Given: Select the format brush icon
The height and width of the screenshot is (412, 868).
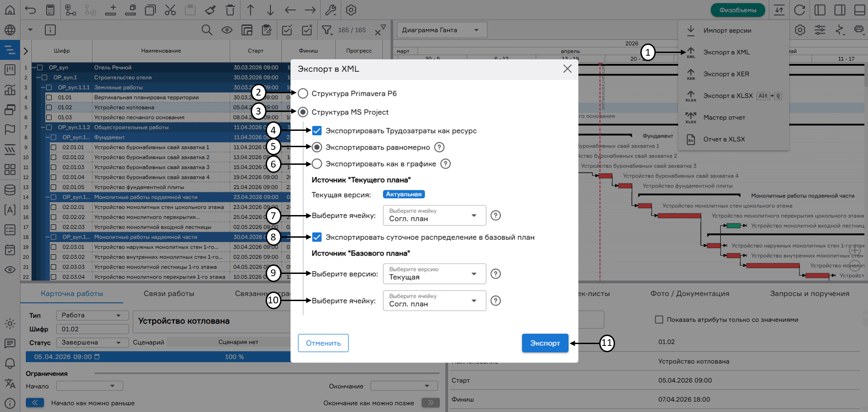Looking at the screenshot, I should click(210, 10).
